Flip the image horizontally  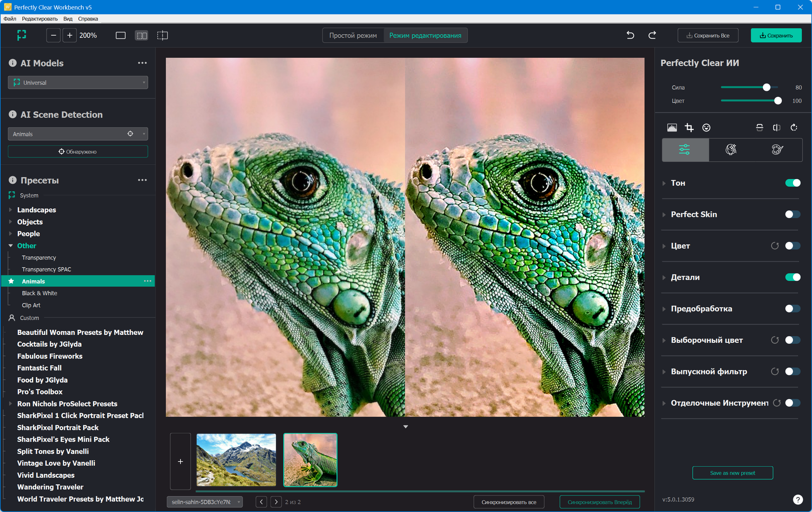pos(776,127)
